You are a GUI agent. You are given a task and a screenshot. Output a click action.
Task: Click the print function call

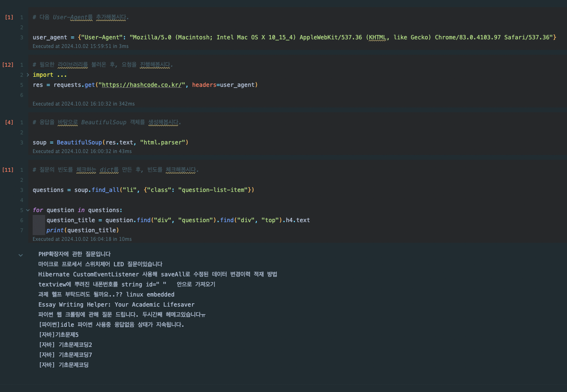55,230
